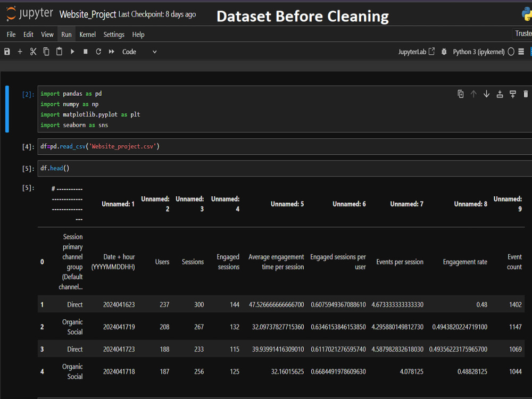Click the 2024041718 date value
The height and width of the screenshot is (399, 532).
[x=119, y=371]
